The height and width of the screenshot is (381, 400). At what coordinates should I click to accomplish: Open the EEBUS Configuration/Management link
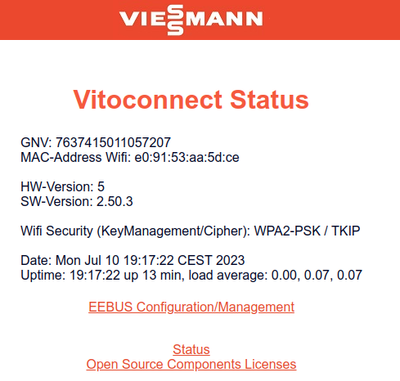pyautogui.click(x=191, y=307)
